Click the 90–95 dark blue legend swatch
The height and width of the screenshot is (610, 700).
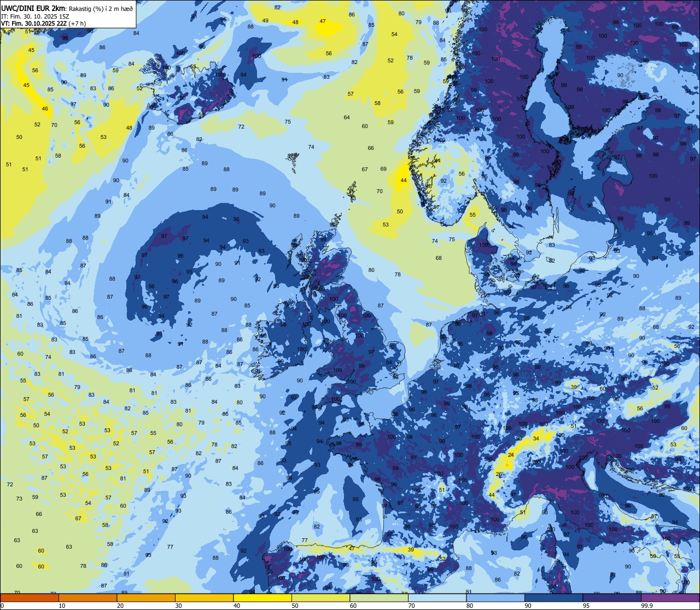click(x=553, y=598)
